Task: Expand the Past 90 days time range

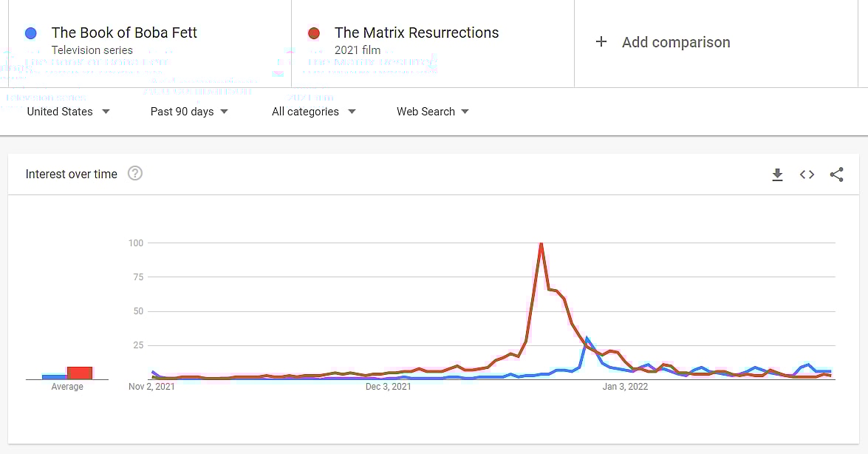Action: (x=189, y=112)
